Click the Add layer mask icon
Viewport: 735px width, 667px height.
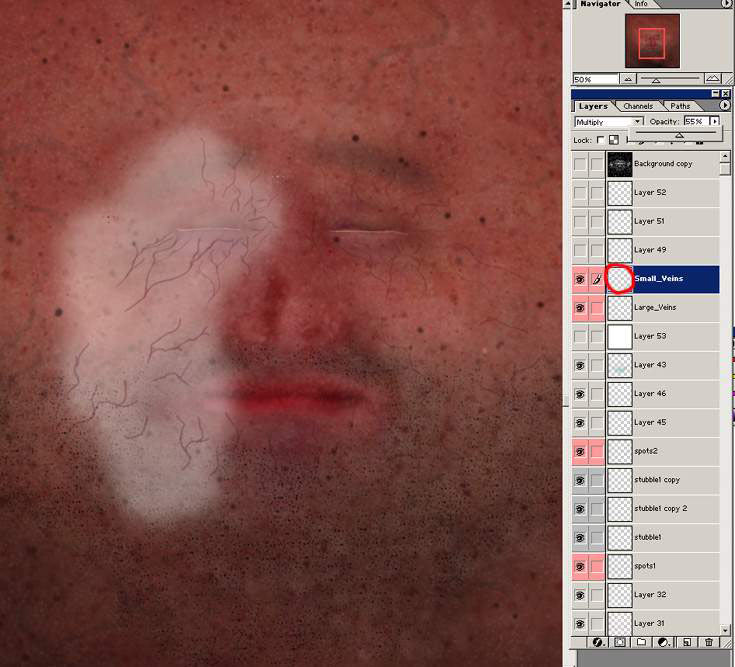(x=620, y=641)
